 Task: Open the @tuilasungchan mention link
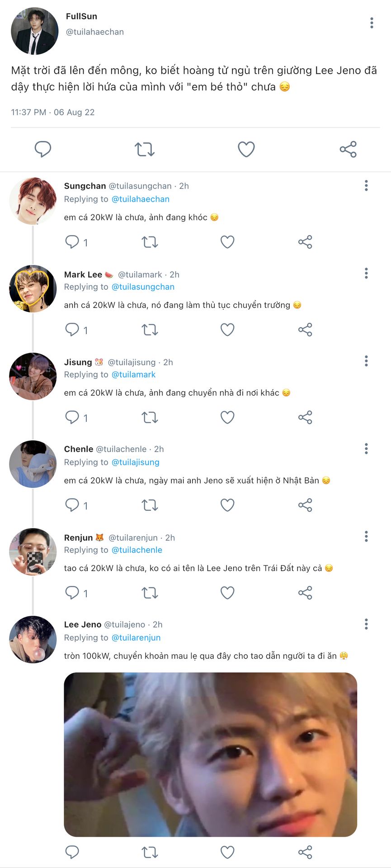click(x=143, y=287)
